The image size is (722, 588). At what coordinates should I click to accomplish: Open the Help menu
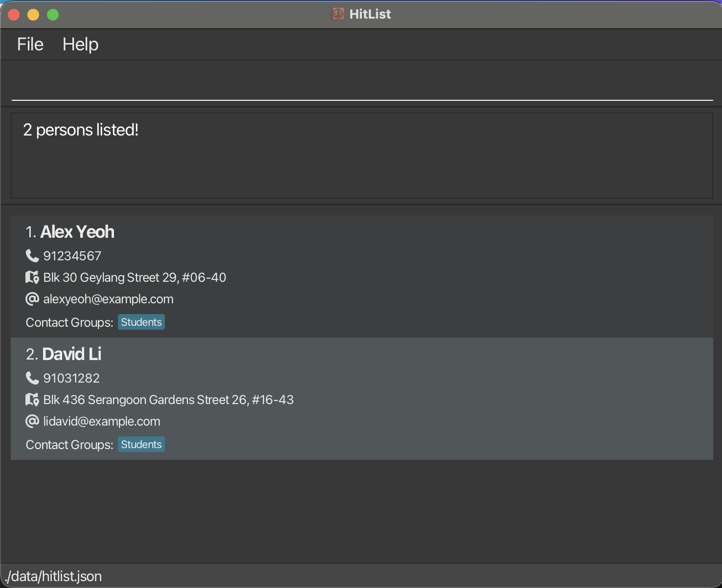pyautogui.click(x=80, y=45)
